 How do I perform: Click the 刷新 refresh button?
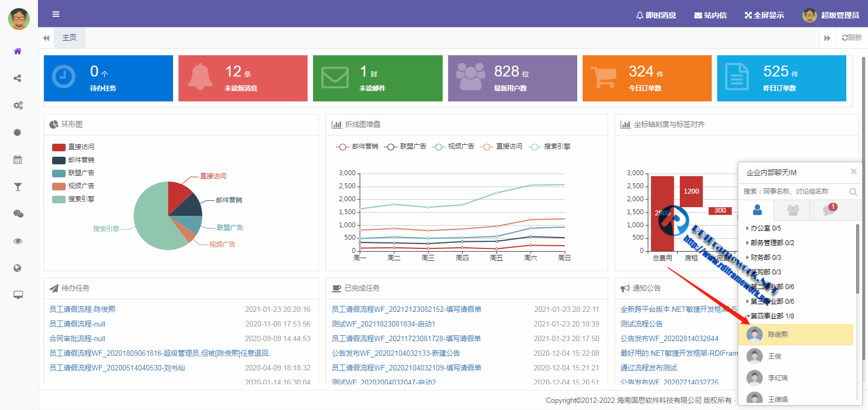click(x=852, y=37)
